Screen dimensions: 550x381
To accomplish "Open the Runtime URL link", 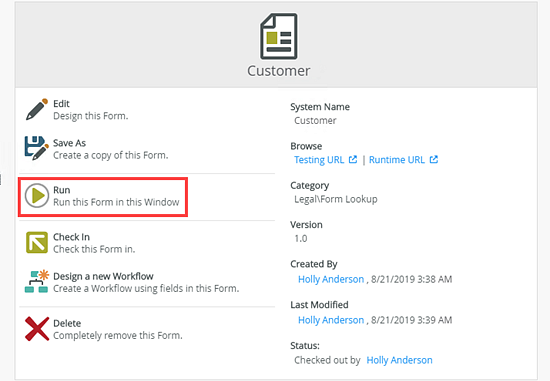I will tap(397, 160).
